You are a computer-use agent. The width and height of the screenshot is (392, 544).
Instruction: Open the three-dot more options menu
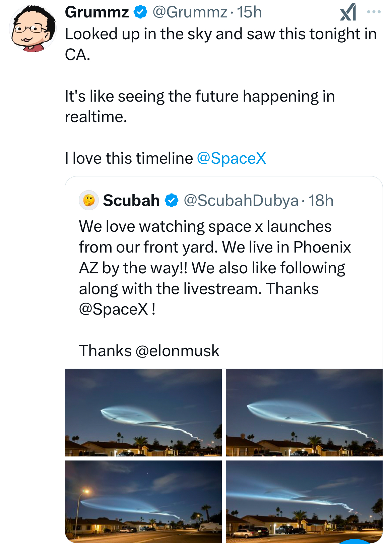374,12
